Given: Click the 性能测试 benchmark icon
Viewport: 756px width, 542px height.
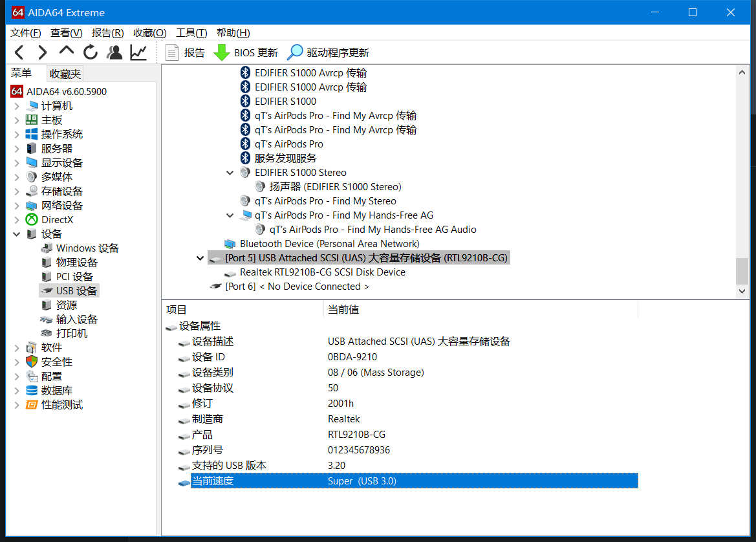Looking at the screenshot, I should coord(32,405).
